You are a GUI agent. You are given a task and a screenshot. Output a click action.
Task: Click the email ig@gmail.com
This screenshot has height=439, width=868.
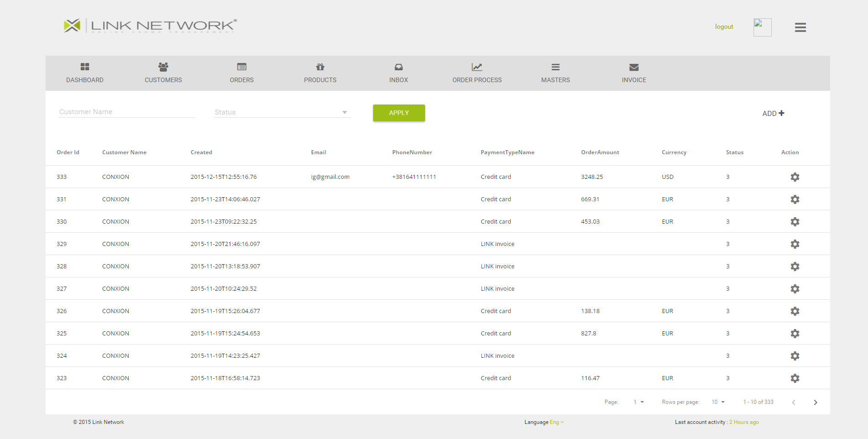point(330,177)
